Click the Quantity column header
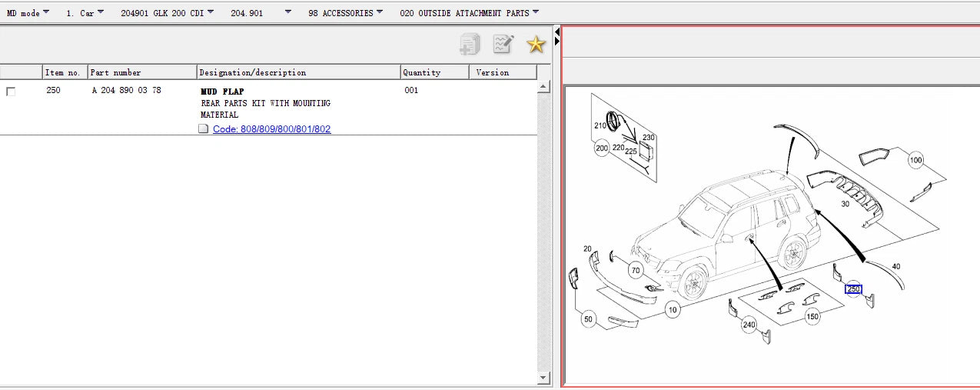 [x=434, y=72]
